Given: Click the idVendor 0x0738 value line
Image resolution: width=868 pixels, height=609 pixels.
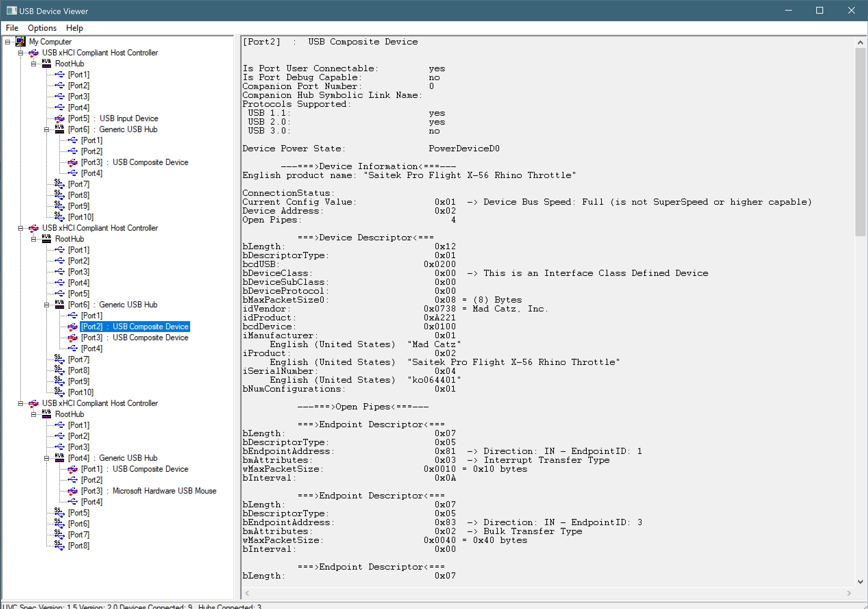Looking at the screenshot, I should (x=395, y=309).
